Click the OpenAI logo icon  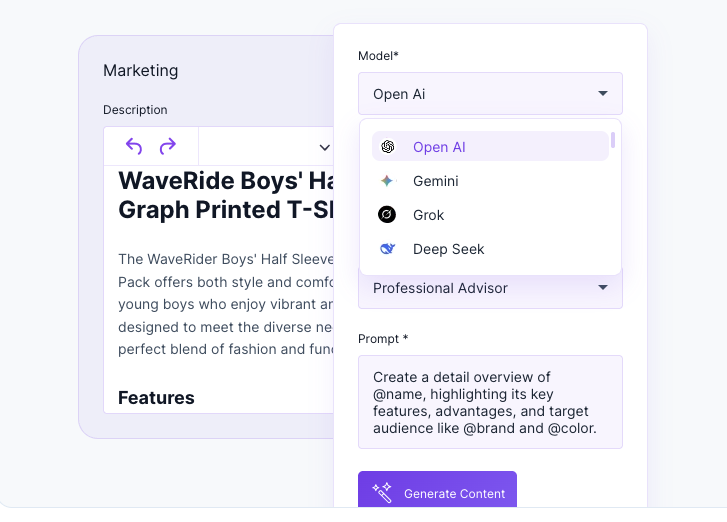point(388,147)
